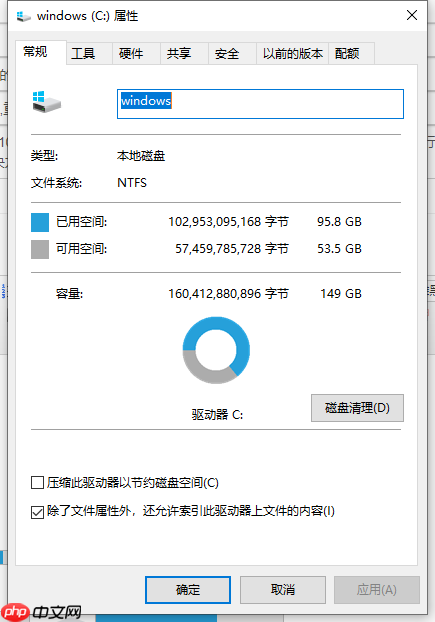Click the capacity value 149 GB
The image size is (435, 622).
pyautogui.click(x=341, y=294)
